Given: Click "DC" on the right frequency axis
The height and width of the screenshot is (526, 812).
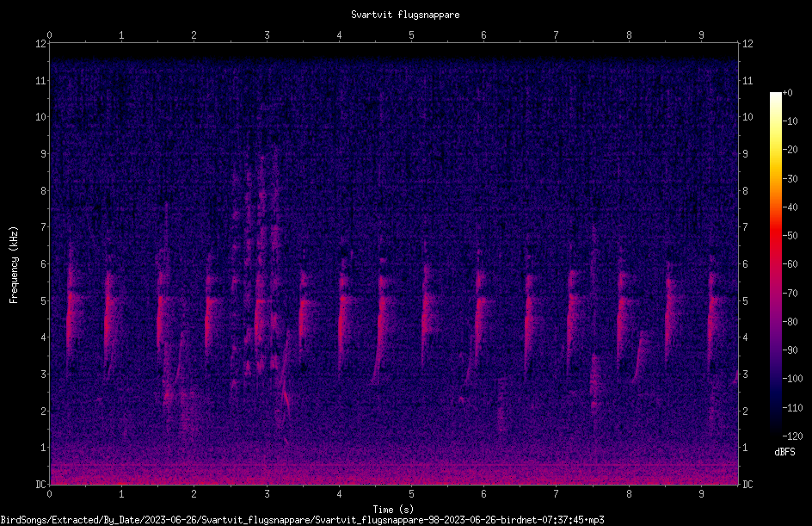Looking at the screenshot, I should [x=747, y=485].
